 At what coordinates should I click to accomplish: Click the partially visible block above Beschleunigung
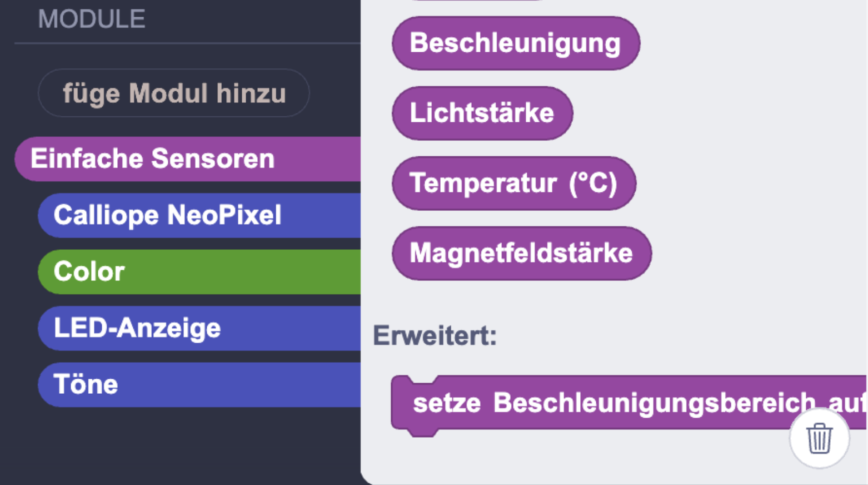[478, 1]
